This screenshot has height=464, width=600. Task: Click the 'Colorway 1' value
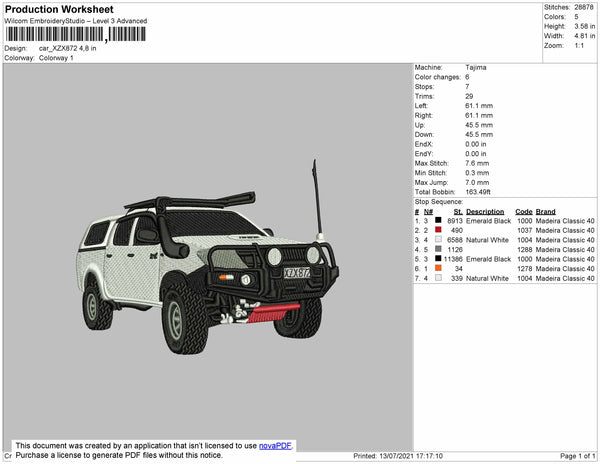tap(56, 58)
